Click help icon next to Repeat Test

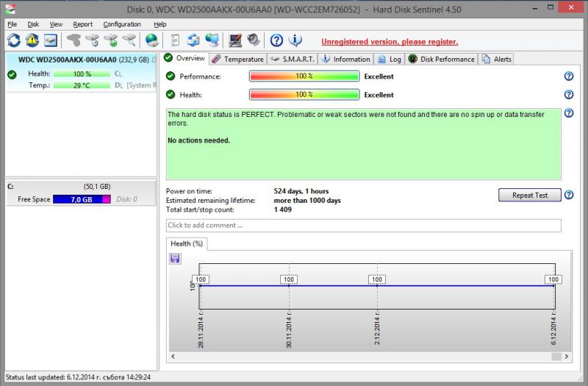[x=569, y=195]
